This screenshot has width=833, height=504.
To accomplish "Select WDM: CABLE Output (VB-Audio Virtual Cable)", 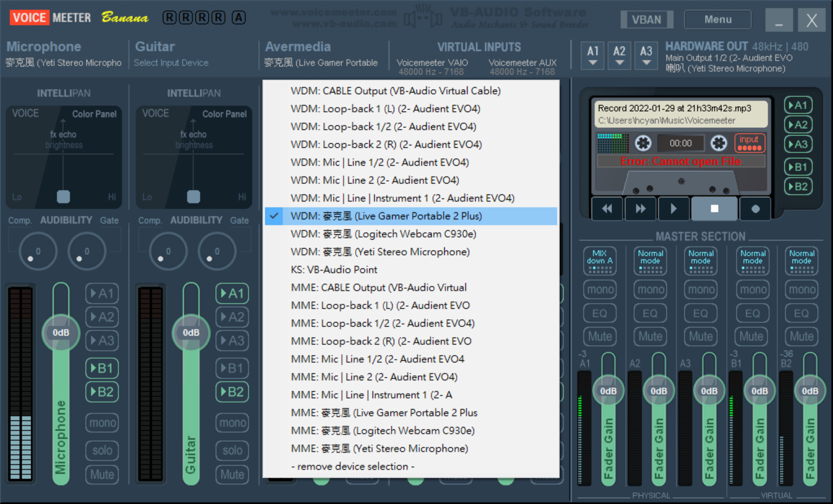I will click(411, 91).
